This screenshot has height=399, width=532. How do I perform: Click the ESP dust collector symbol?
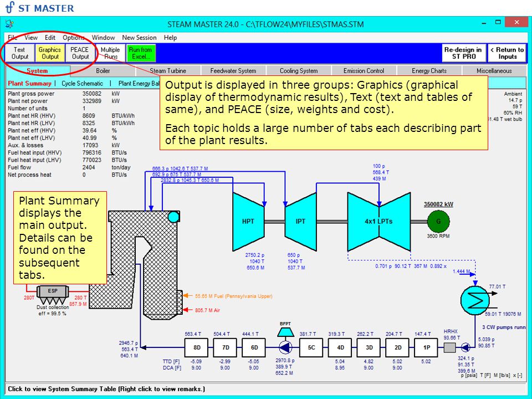click(53, 294)
